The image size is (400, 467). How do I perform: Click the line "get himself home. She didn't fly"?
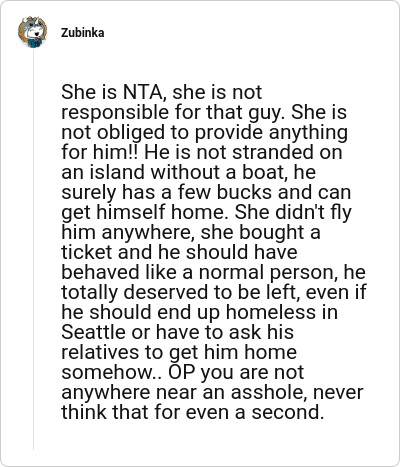[206, 212]
